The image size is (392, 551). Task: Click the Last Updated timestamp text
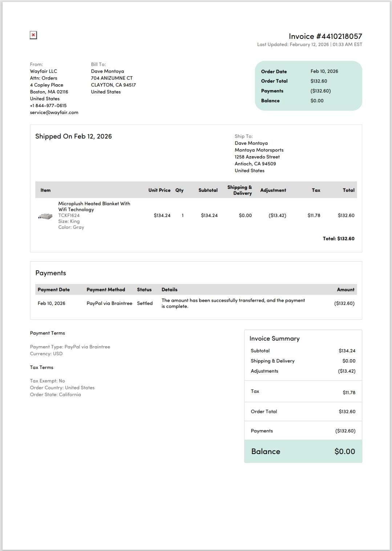pos(310,44)
